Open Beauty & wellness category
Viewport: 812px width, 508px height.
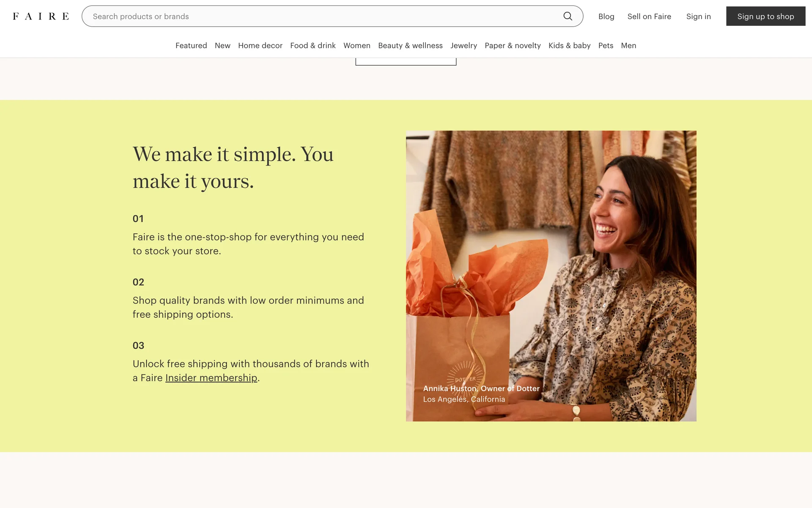pos(410,45)
